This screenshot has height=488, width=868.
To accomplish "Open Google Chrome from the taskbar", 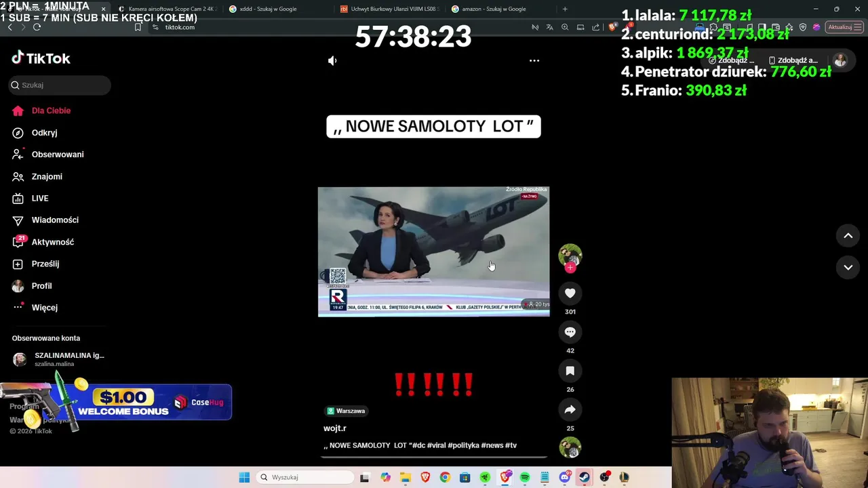I will click(445, 477).
